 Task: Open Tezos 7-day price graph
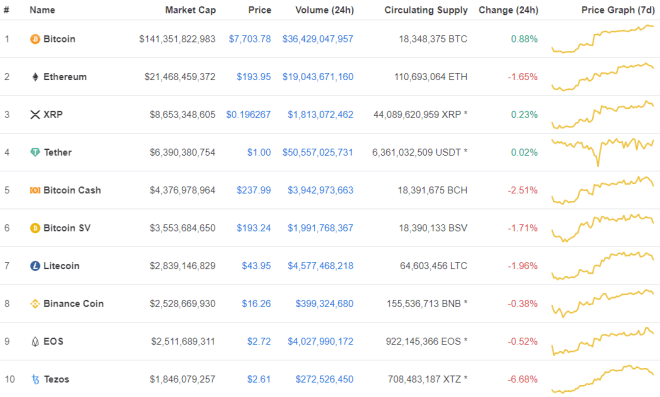coord(603,379)
